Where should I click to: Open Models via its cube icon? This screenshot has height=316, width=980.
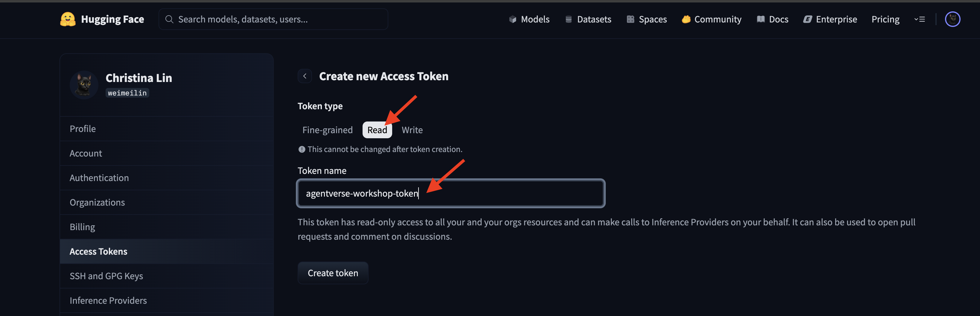[512, 19]
